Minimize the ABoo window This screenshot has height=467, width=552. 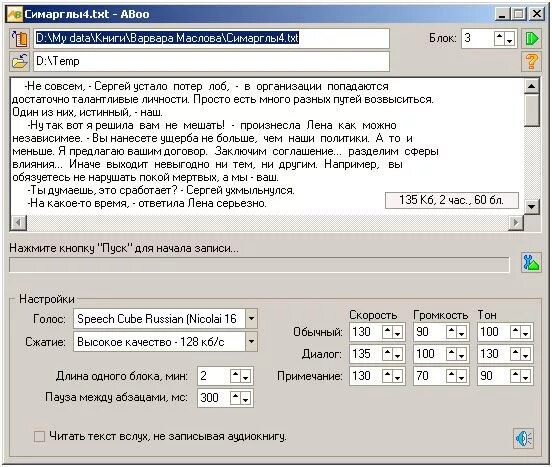click(x=502, y=14)
